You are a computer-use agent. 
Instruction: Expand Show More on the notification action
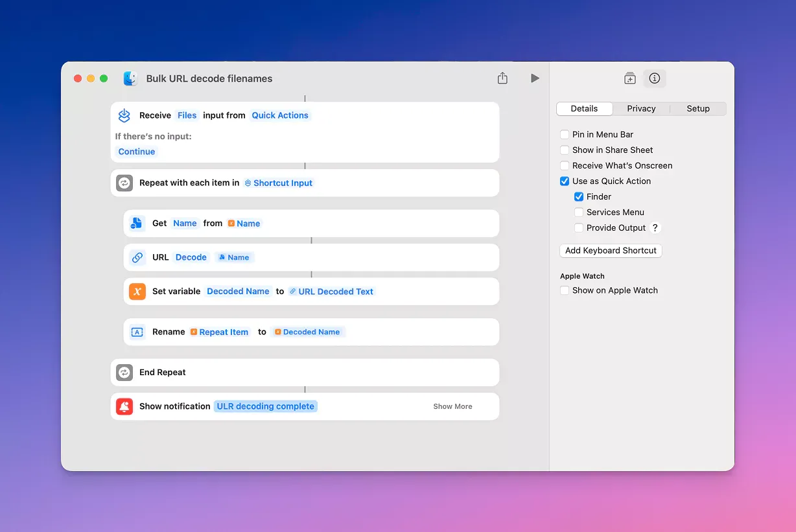point(452,406)
